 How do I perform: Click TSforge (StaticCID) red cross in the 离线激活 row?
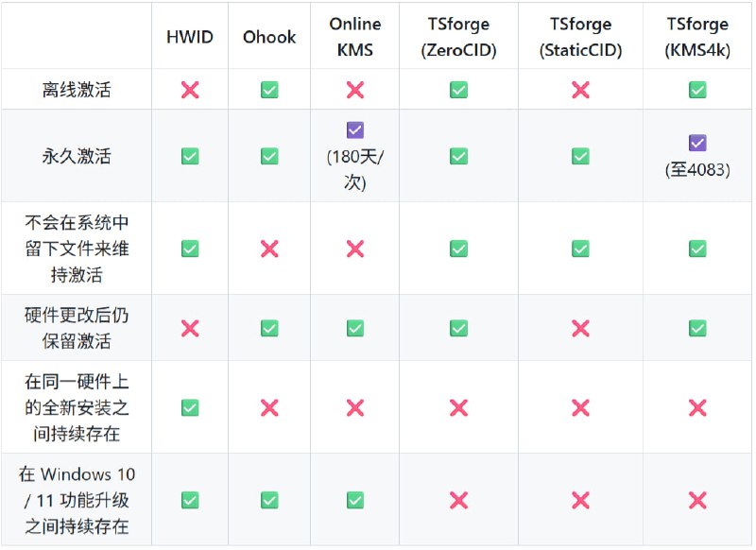click(580, 90)
